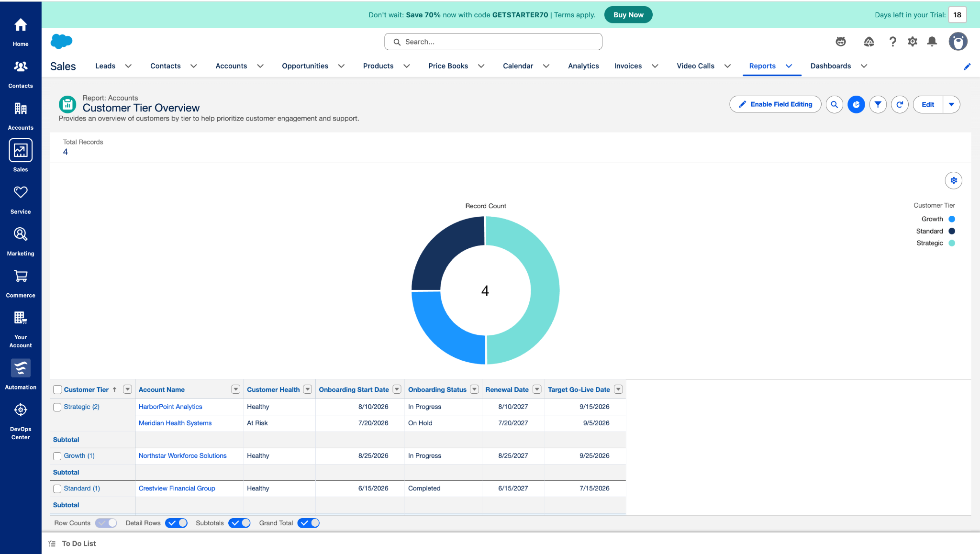This screenshot has height=554, width=980.
Task: Expand the Opportunities tab chevron
Action: pos(341,66)
